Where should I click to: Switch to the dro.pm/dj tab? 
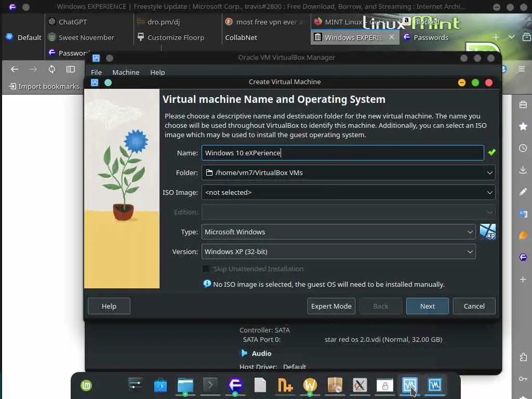pyautogui.click(x=177, y=22)
